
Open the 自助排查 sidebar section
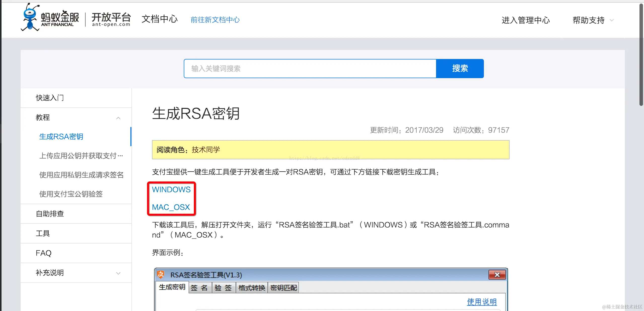[x=50, y=214]
